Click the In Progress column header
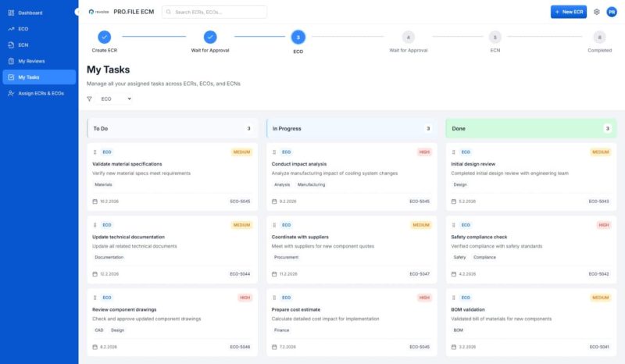 [x=352, y=128]
